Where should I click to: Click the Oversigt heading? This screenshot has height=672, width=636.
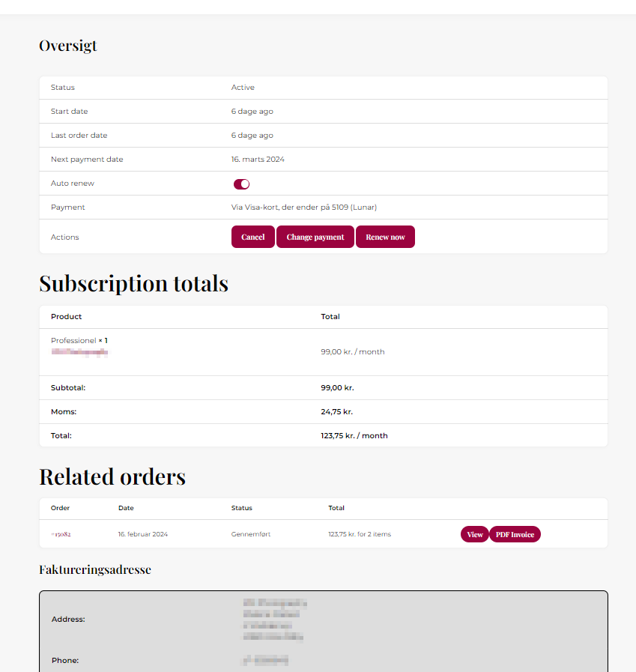click(68, 46)
